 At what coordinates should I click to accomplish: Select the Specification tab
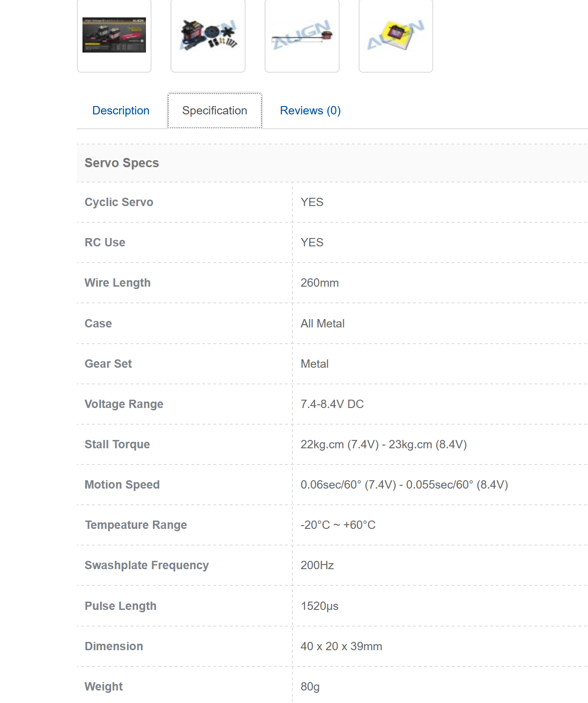click(x=215, y=111)
